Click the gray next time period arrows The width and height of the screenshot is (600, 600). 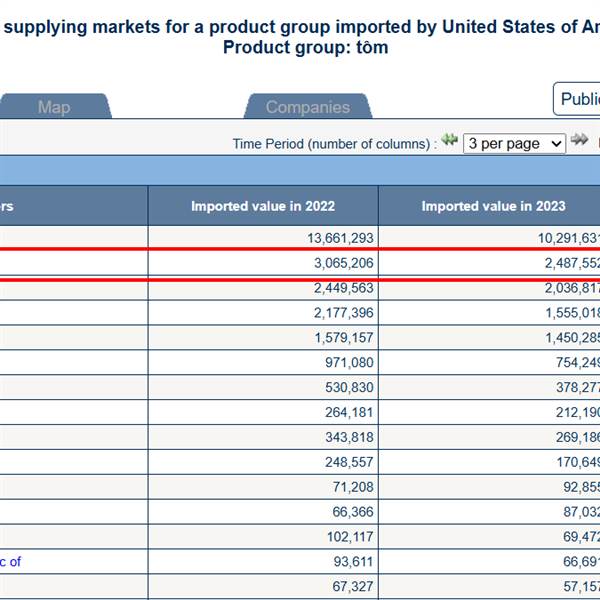579,140
